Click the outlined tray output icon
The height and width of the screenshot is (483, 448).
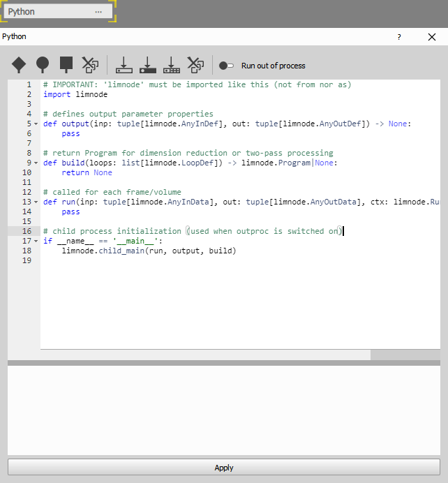pyautogui.click(x=124, y=65)
